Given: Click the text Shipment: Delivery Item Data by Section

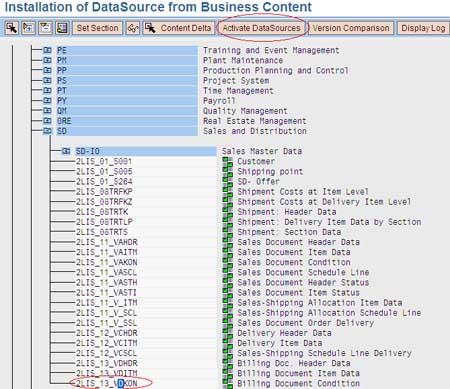Looking at the screenshot, I should pyautogui.click(x=329, y=222).
